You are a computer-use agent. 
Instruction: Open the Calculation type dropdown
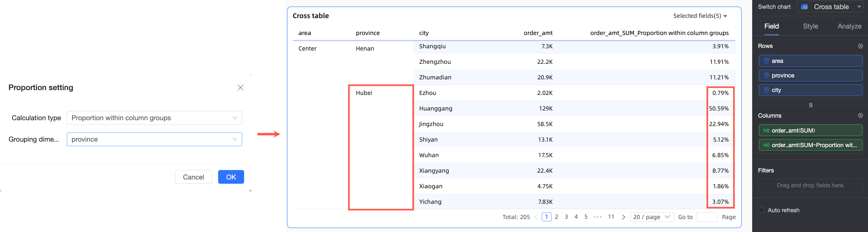click(x=154, y=118)
